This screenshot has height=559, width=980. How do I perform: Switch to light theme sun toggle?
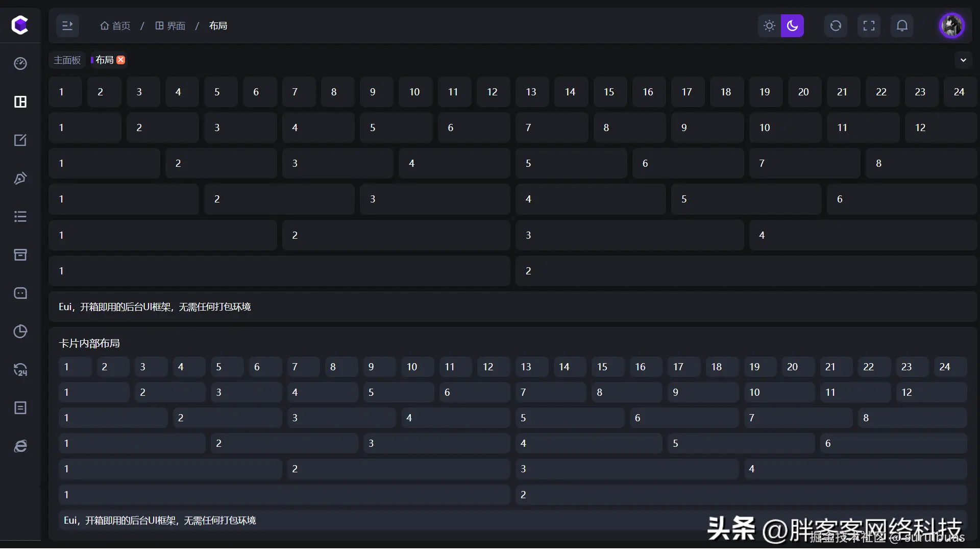tap(769, 26)
